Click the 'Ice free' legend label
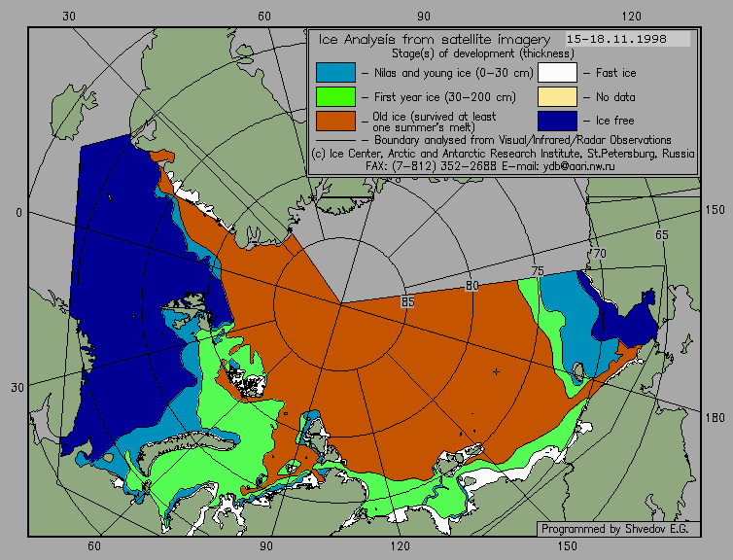This screenshot has height=560, width=733. (614, 121)
